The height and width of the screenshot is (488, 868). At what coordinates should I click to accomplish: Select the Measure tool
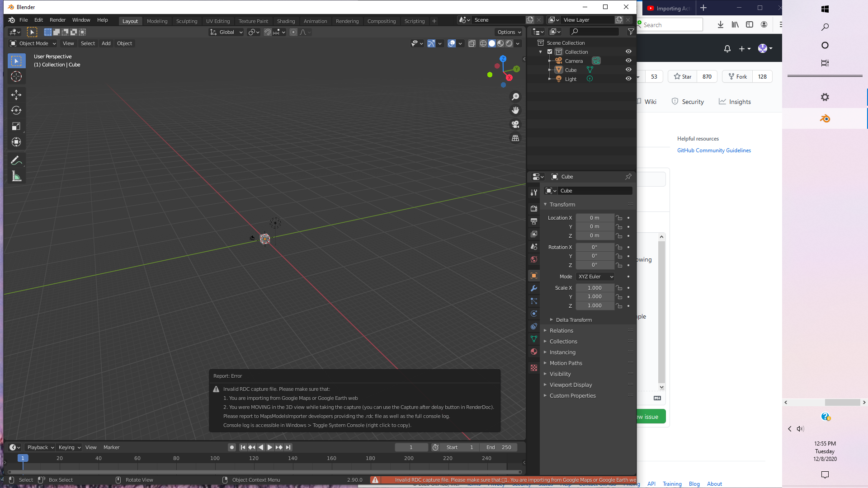click(16, 176)
